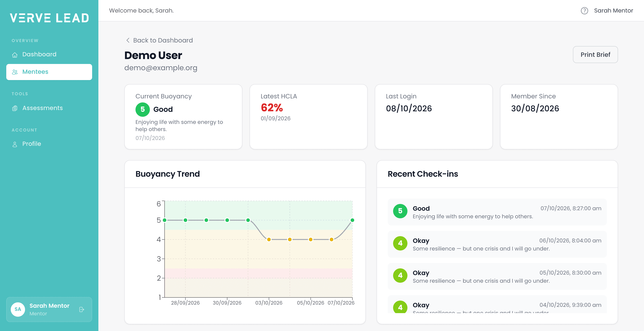Click the first yellow point at 03/10/2026
Image resolution: width=644 pixels, height=331 pixels.
pos(269,240)
